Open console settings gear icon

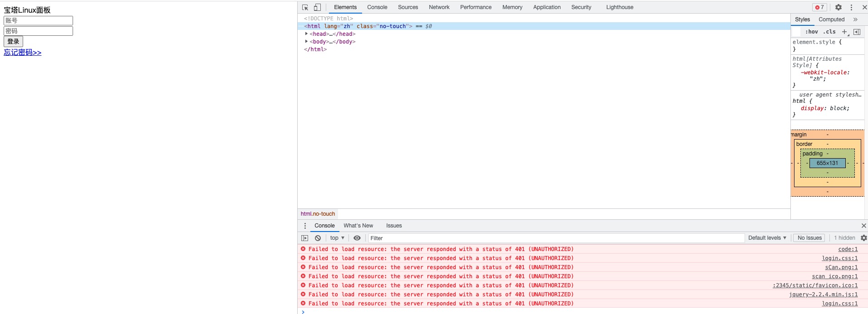point(863,238)
